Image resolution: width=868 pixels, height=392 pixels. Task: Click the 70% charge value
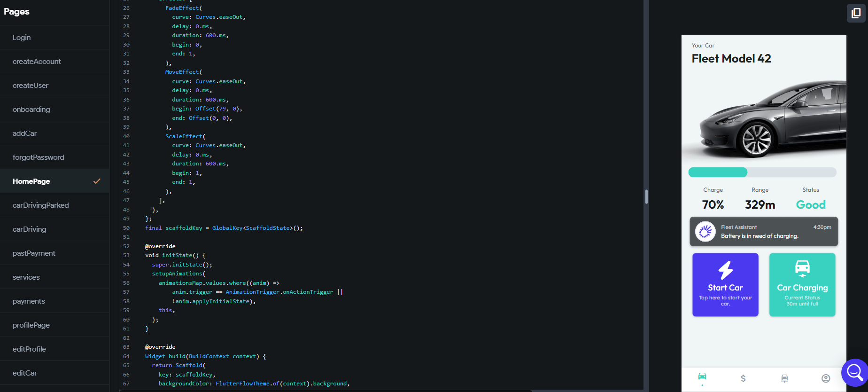coord(713,205)
